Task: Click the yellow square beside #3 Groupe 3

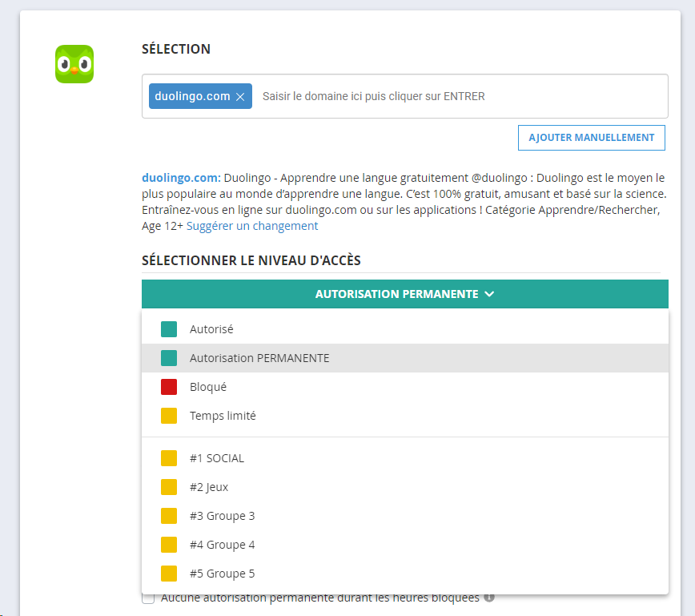Action: (x=167, y=515)
